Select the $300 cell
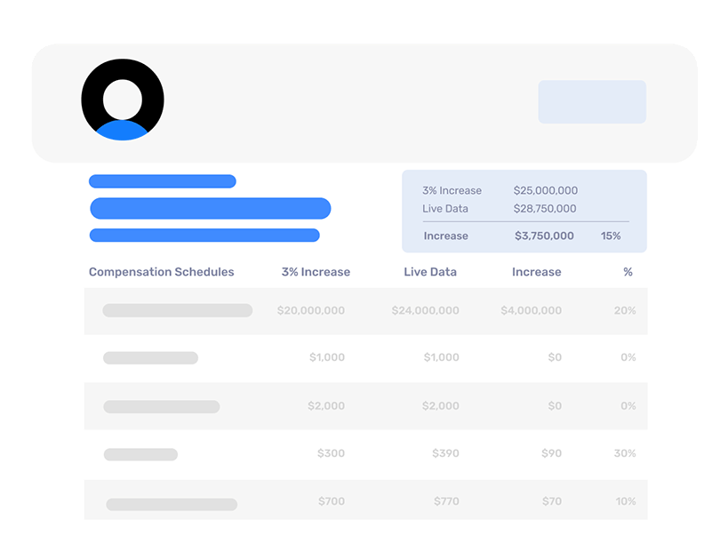This screenshot has height=560, width=728. [331, 453]
